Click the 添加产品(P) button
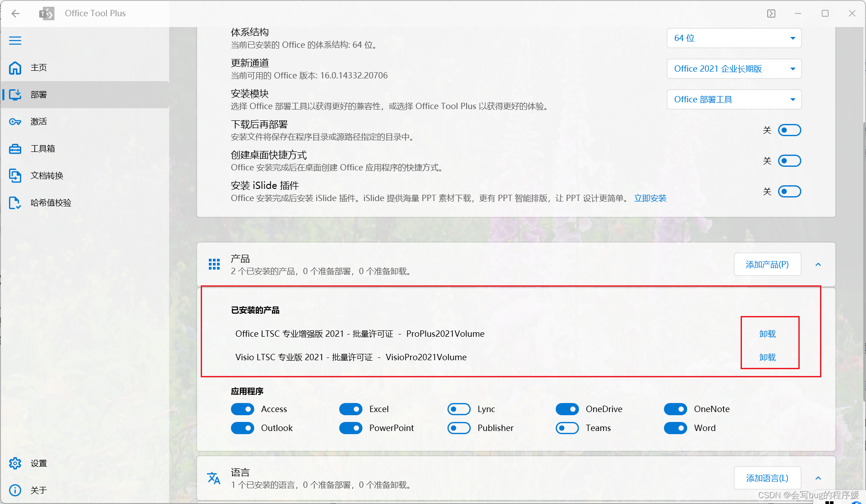 click(767, 264)
